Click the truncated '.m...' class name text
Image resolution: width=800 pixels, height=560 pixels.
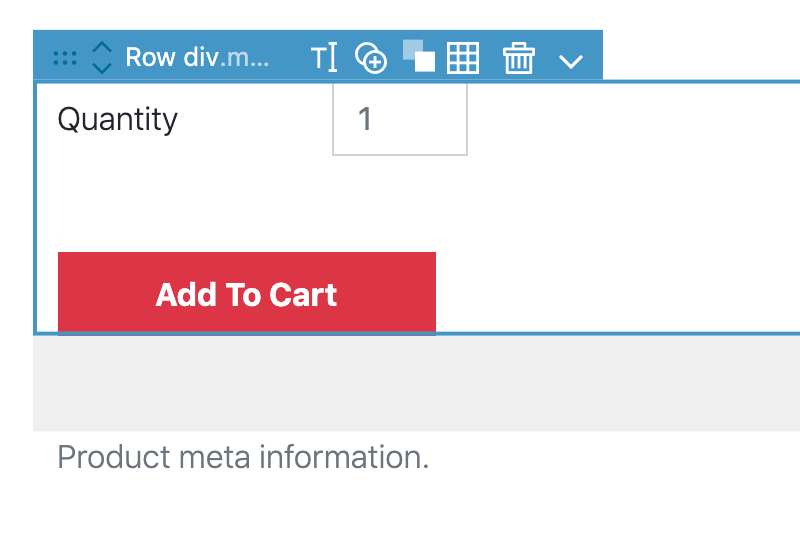pos(244,58)
